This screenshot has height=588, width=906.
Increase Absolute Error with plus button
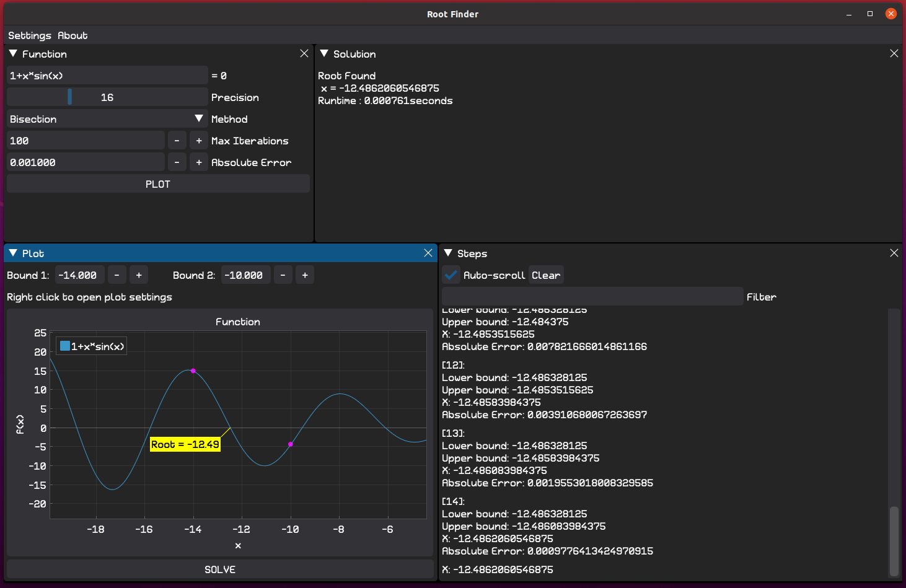(199, 162)
